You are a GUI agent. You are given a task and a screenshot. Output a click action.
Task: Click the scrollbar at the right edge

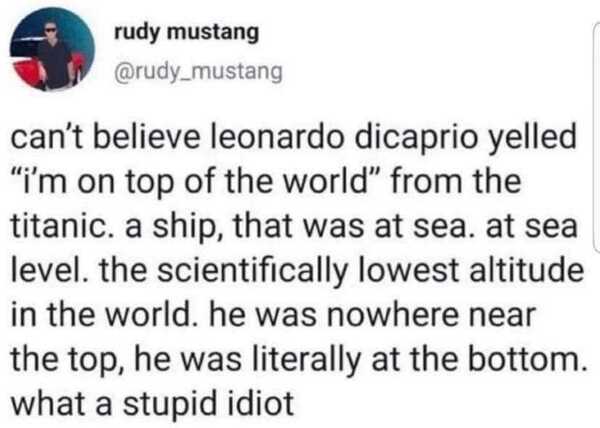(596, 200)
